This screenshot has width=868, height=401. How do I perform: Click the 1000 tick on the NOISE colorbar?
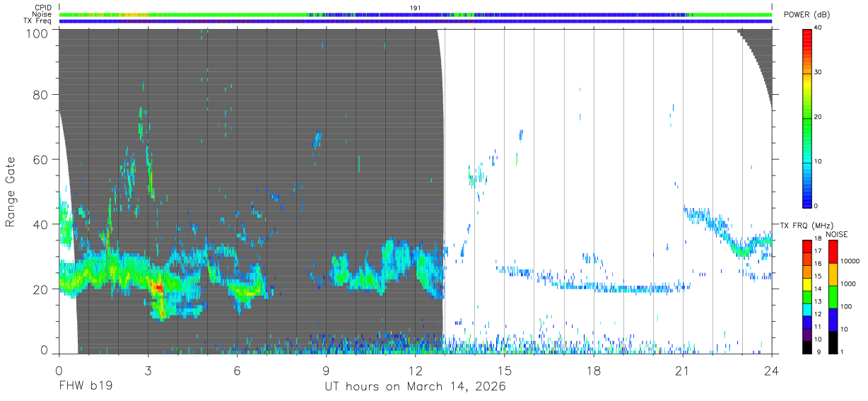[x=848, y=284]
